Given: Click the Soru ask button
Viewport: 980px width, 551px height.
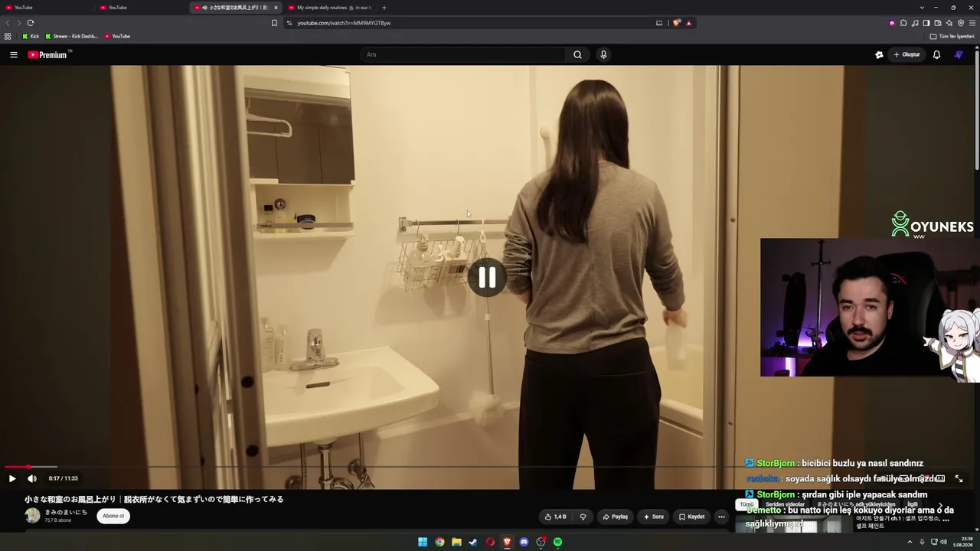Looking at the screenshot, I should [x=653, y=517].
